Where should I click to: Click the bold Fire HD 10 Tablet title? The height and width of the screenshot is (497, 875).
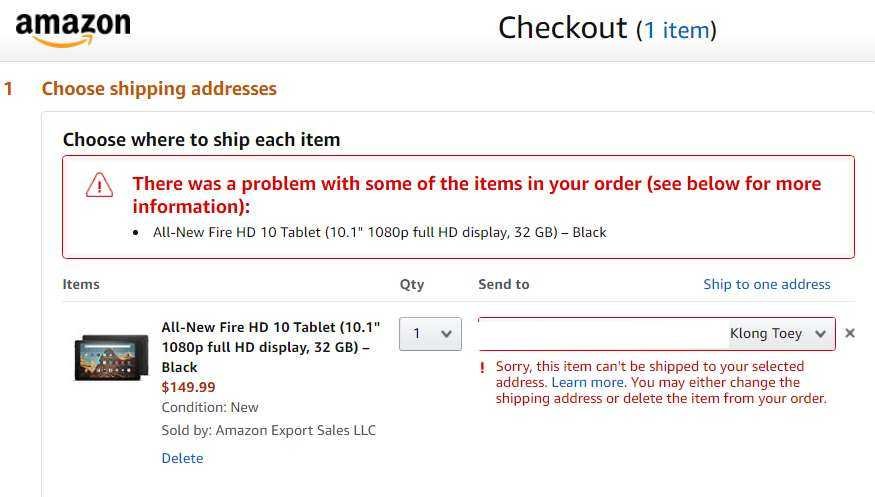click(x=271, y=347)
